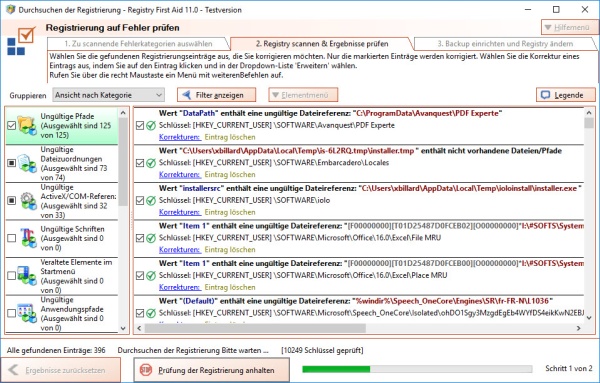Screen dimensions: 600x383
Task: Click the 'Registrierung auf Fehler prüfen' heading
Action: tap(112, 28)
